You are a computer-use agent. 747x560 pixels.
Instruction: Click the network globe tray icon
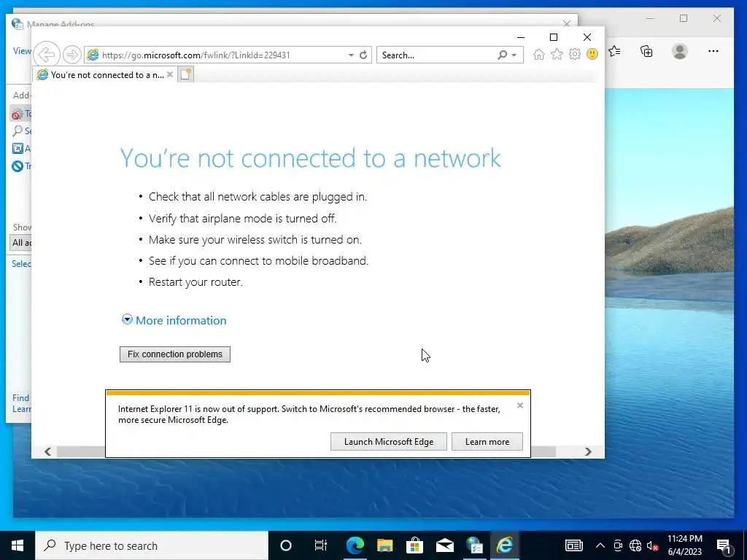[x=635, y=545]
